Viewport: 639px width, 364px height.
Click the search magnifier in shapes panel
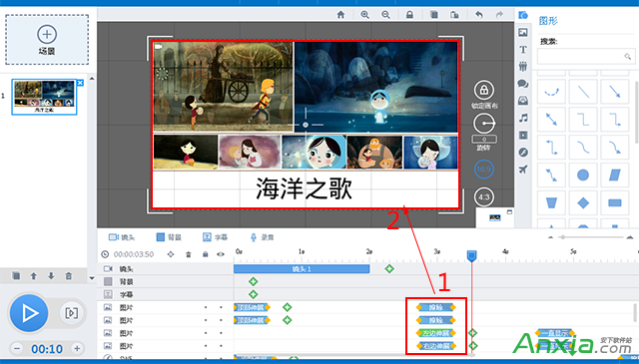click(628, 57)
